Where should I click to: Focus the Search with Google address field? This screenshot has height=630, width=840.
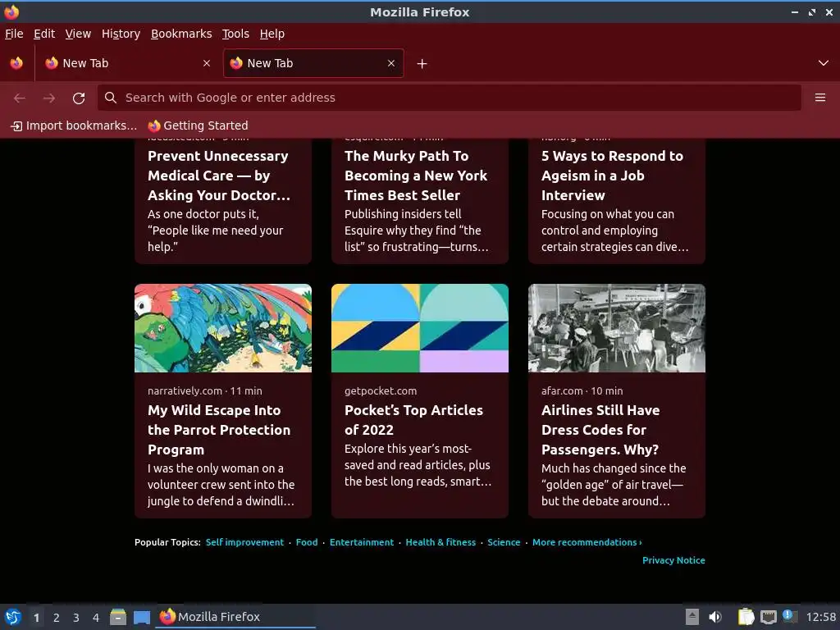(449, 98)
